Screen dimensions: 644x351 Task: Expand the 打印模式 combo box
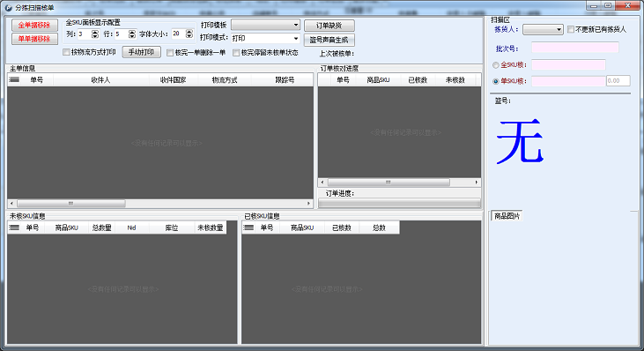265,38
